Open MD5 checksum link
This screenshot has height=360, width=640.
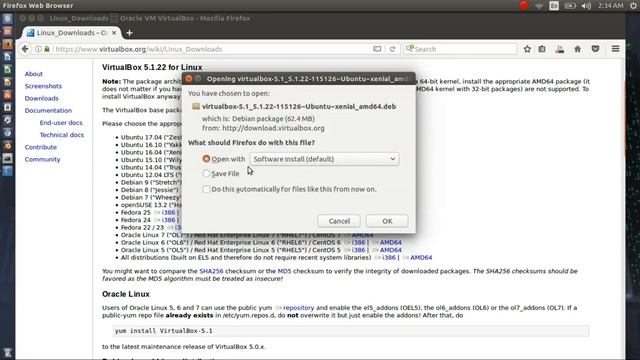click(284, 271)
